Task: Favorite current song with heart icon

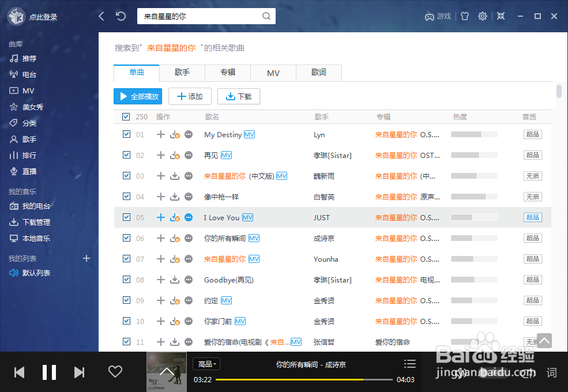Action: pos(115,371)
